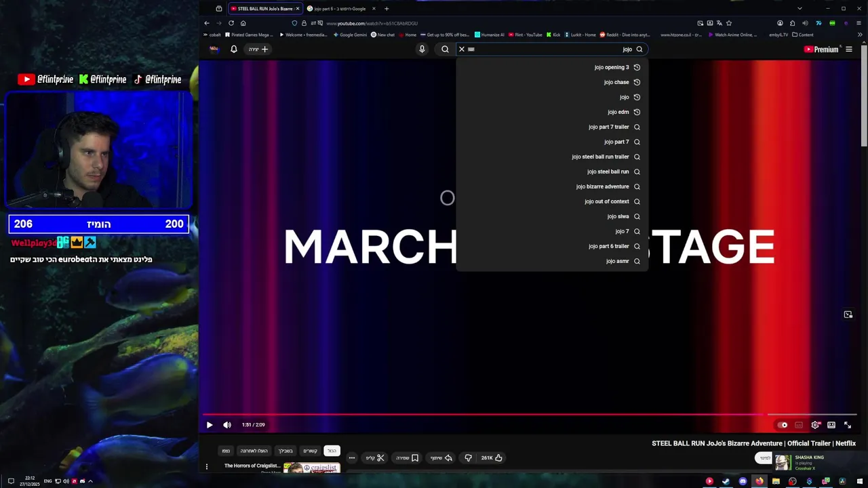Open the three-dot more actions menu
The height and width of the screenshot is (488, 868).
point(351,458)
